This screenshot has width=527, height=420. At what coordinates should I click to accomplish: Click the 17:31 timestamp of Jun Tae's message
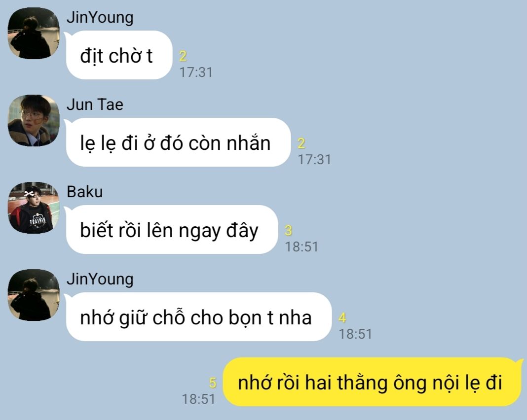tap(314, 160)
